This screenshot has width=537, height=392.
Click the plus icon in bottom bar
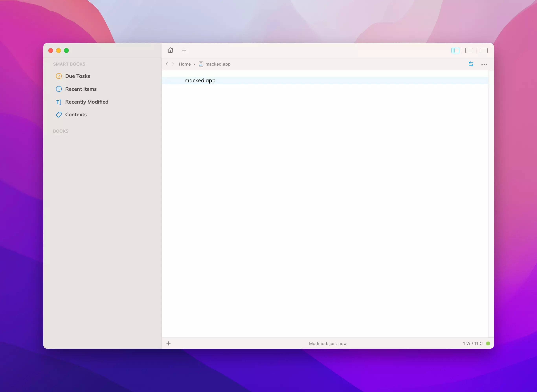pos(168,343)
